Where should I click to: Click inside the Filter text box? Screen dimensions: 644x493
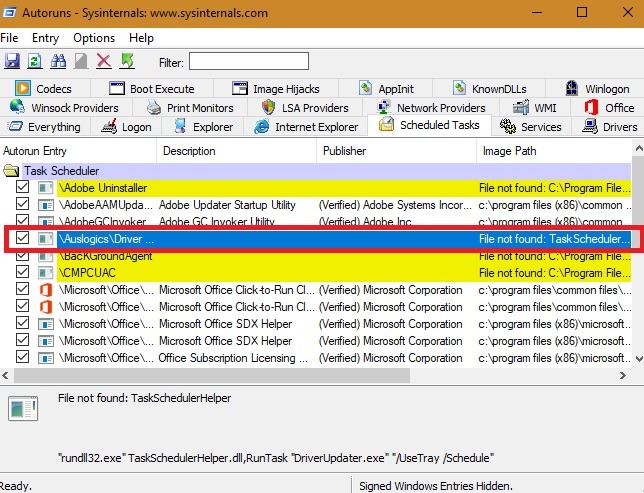pos(249,61)
